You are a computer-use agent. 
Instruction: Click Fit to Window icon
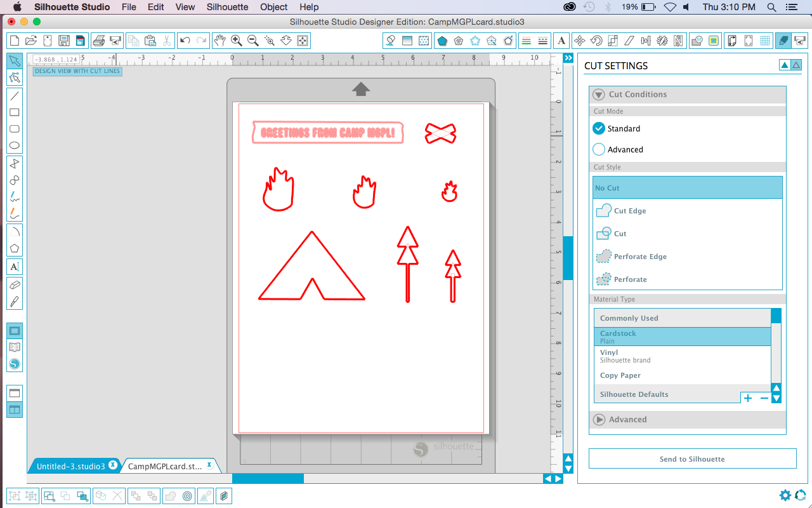tap(303, 41)
